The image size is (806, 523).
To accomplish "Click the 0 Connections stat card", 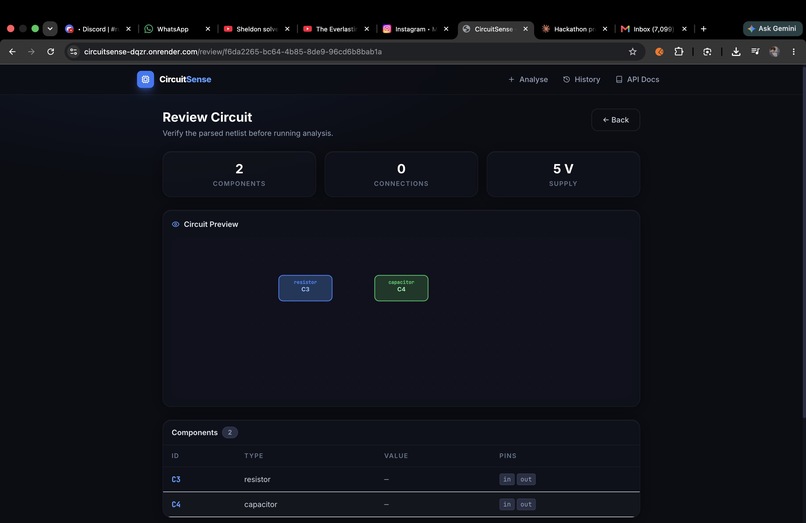I will point(401,174).
